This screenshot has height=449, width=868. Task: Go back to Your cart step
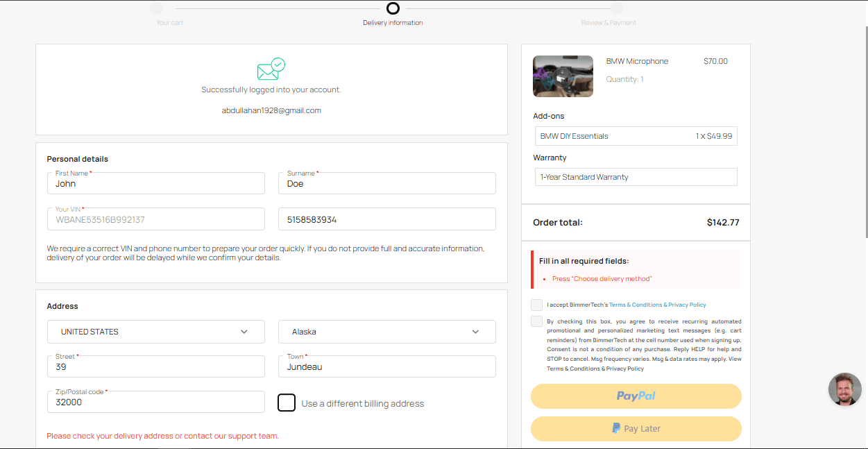157,8
